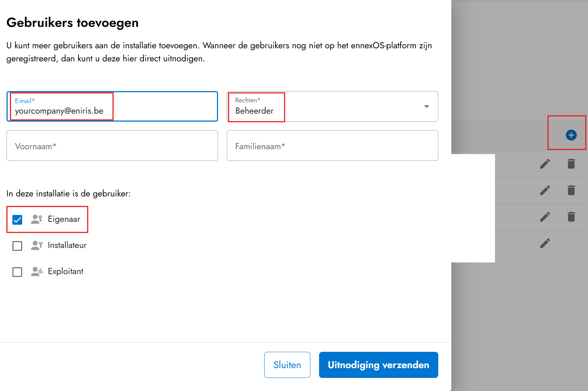Click the fourth row's pencil edit icon

point(545,243)
